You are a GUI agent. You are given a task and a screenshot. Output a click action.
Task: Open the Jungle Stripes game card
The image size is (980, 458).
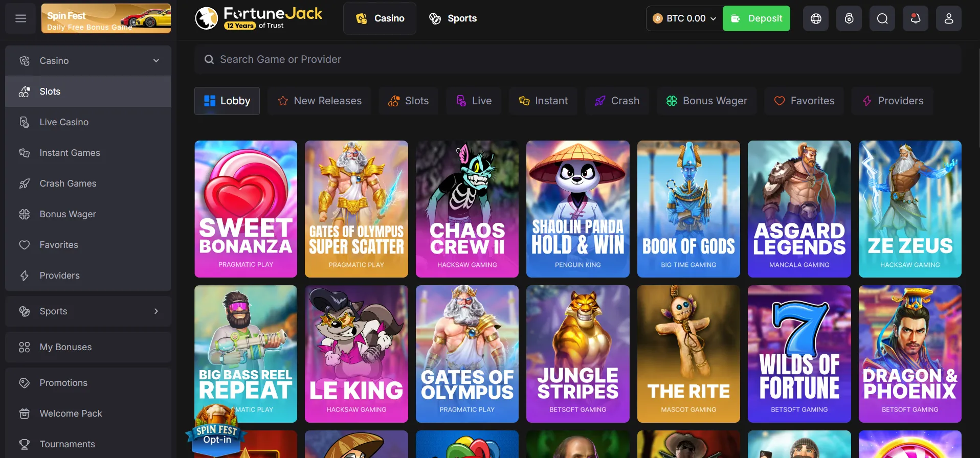[578, 354]
